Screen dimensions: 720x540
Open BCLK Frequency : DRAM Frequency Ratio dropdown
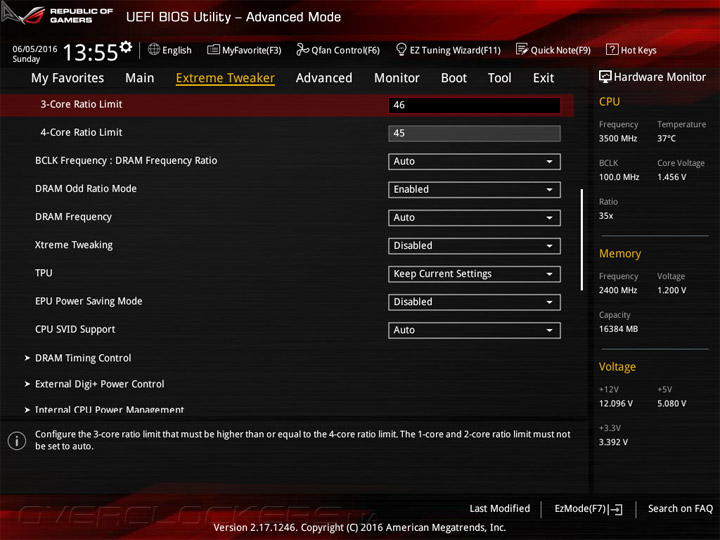(474, 162)
